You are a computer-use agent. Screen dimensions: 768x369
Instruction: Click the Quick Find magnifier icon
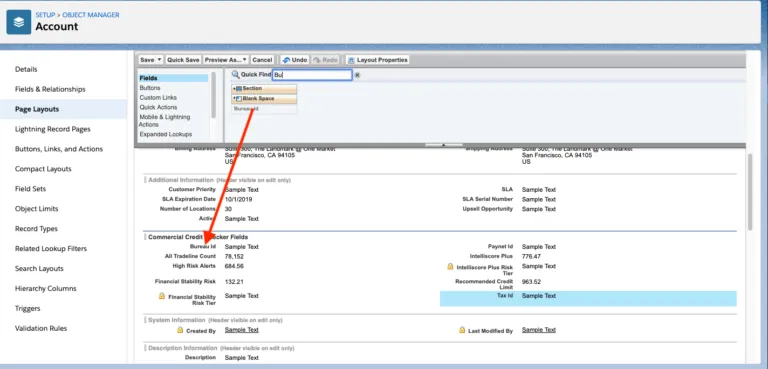click(x=236, y=74)
